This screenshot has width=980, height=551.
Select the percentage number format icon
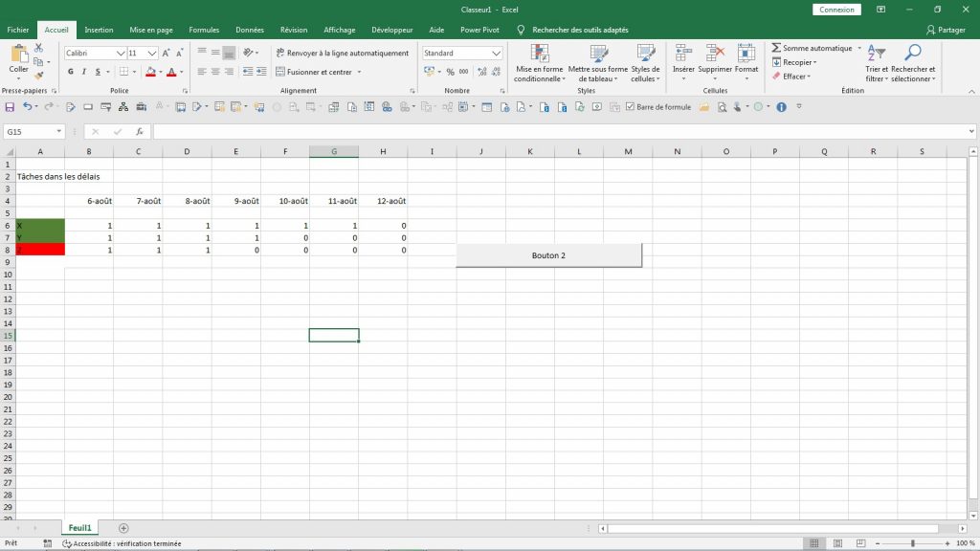(450, 71)
